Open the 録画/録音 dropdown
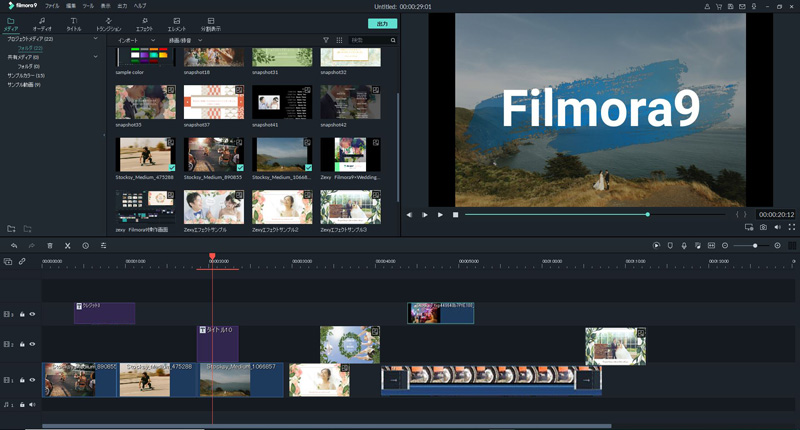 [185, 40]
